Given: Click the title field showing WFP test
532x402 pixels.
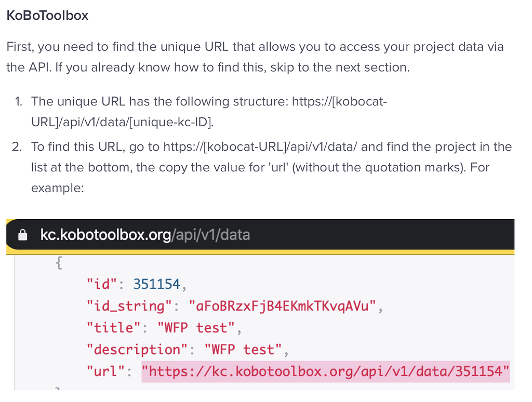Looking at the screenshot, I should click(x=197, y=328).
